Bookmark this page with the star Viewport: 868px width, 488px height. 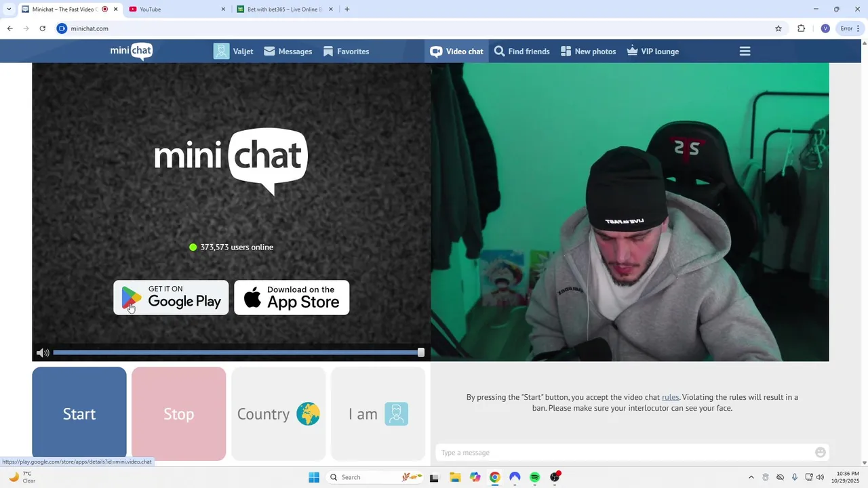[778, 28]
